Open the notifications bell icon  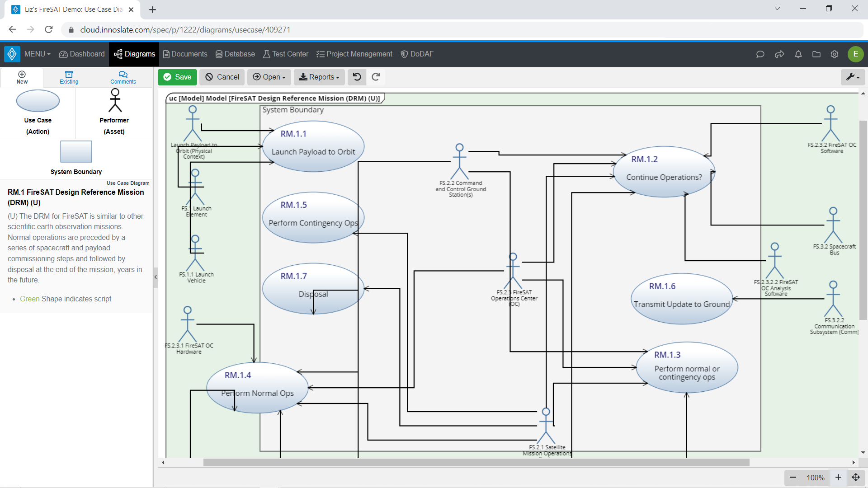pos(798,54)
